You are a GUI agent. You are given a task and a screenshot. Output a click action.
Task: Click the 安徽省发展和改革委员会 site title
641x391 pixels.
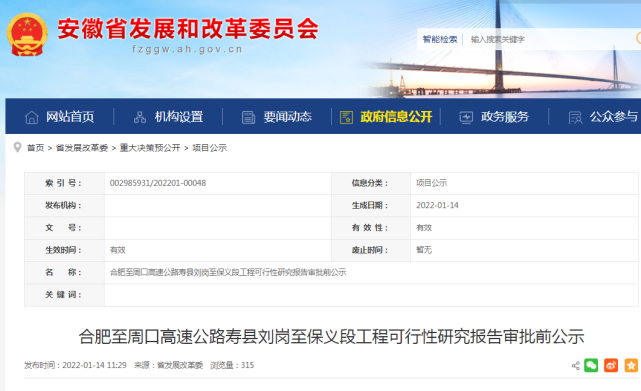click(x=188, y=29)
